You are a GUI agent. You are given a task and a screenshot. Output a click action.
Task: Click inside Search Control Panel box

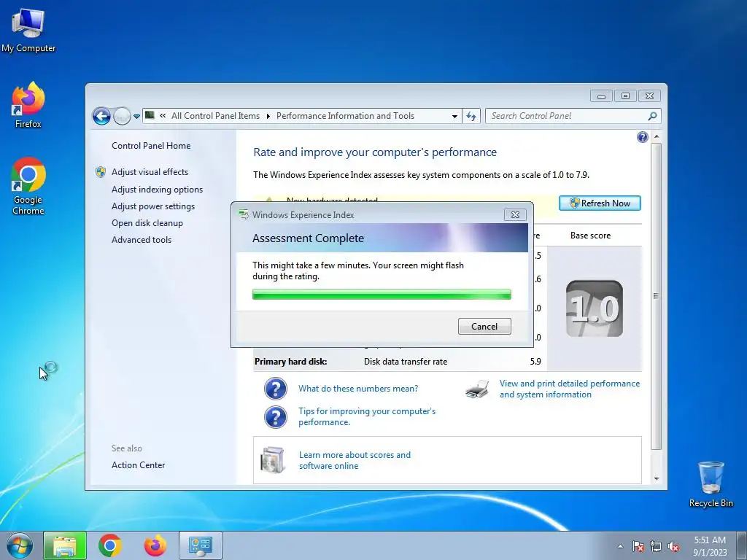tap(567, 116)
